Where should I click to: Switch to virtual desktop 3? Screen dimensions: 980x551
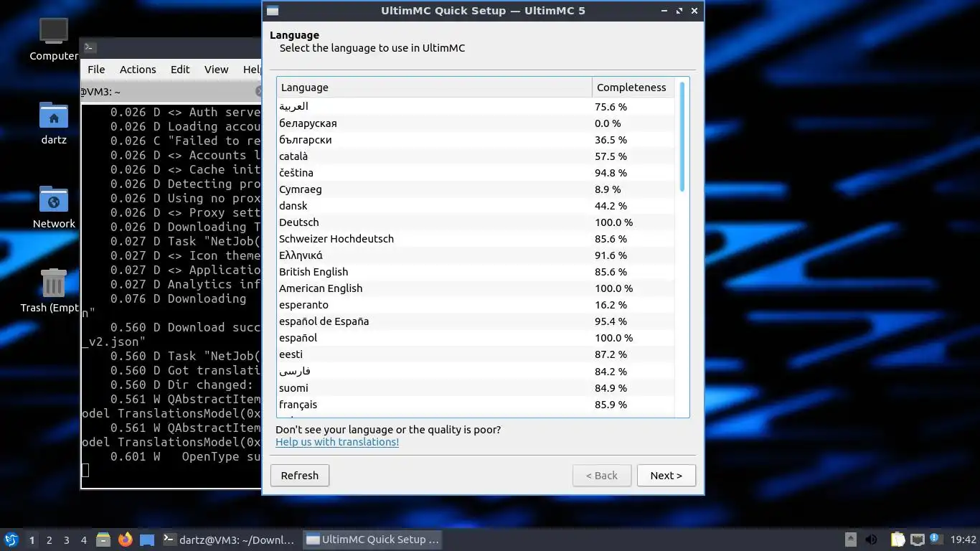tap(66, 540)
